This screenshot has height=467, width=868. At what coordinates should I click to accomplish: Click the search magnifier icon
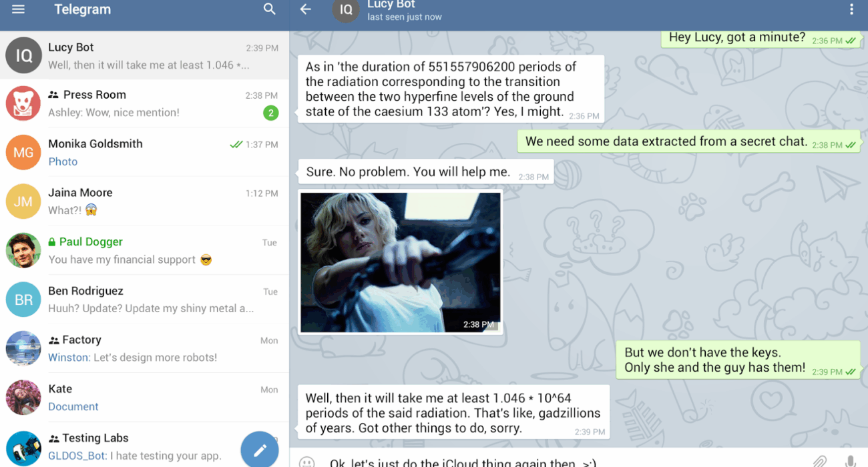click(x=270, y=9)
